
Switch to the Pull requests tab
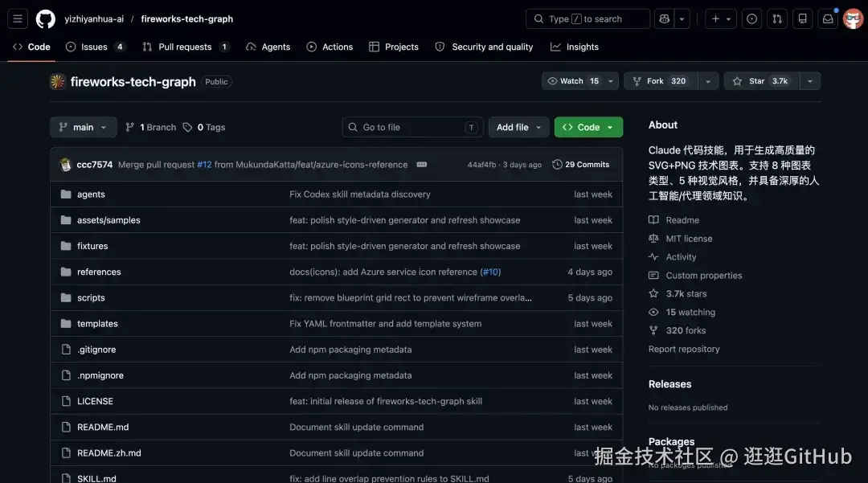coord(186,47)
